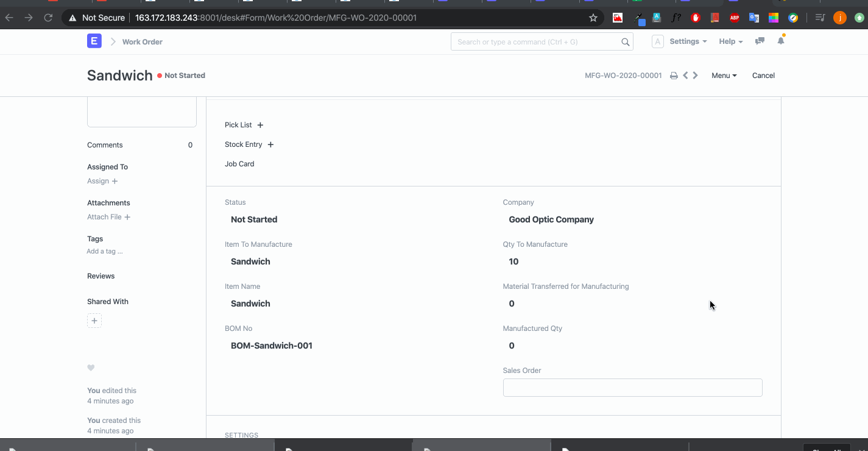Reload the browser page
This screenshot has height=451, width=868.
(x=48, y=18)
